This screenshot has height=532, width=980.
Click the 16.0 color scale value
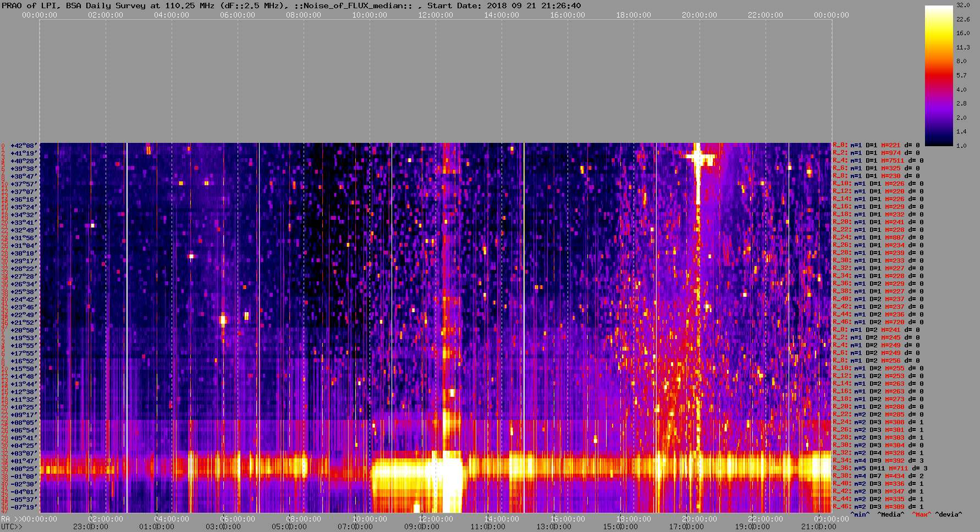pos(962,33)
